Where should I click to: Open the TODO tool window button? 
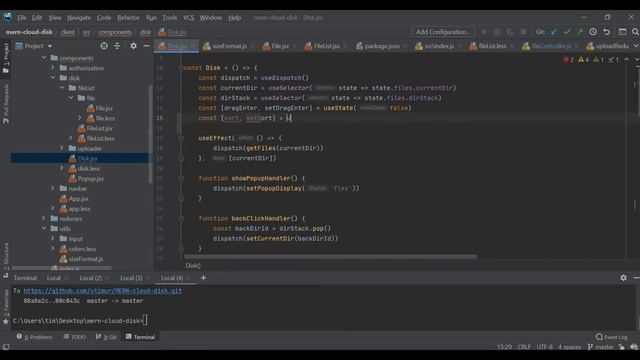coord(74,337)
